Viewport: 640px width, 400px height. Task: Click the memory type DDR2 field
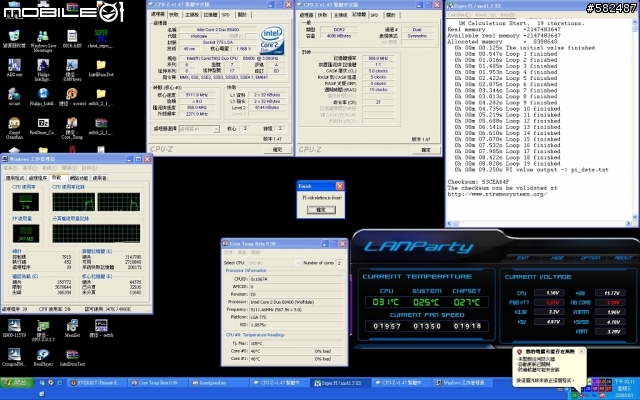click(x=340, y=30)
